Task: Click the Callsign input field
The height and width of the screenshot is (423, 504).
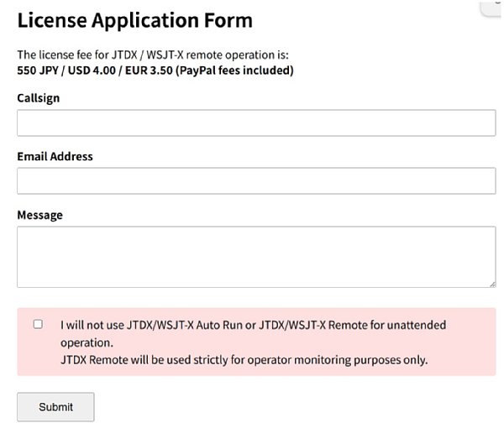Action: tap(256, 123)
